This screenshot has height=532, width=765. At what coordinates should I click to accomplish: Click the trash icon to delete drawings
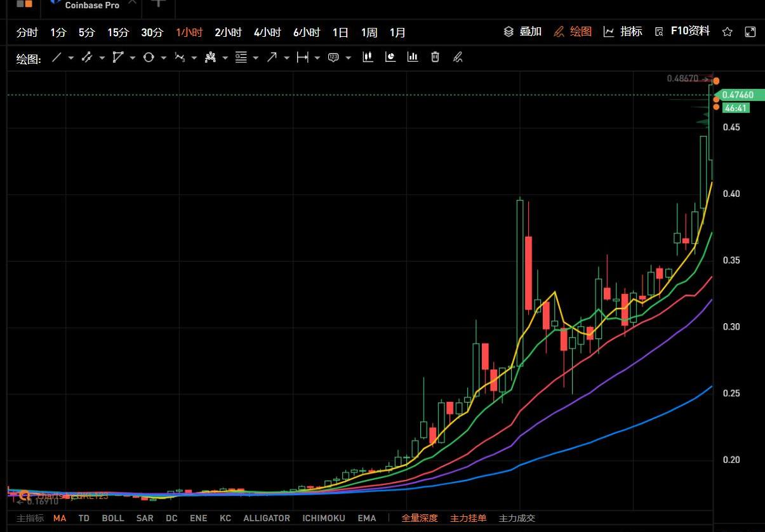tap(435, 57)
